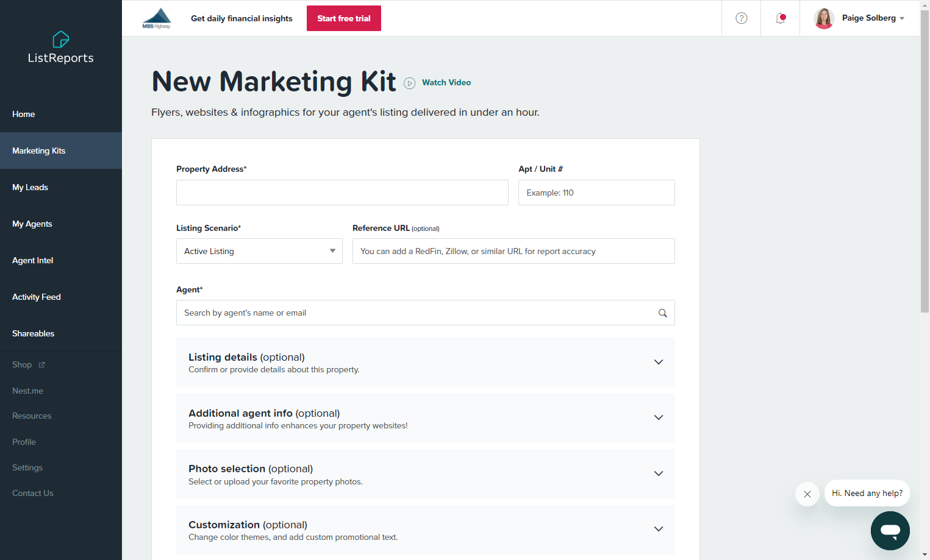Click 'Get daily financial insights' text
This screenshot has height=560, width=930.
pyautogui.click(x=241, y=18)
